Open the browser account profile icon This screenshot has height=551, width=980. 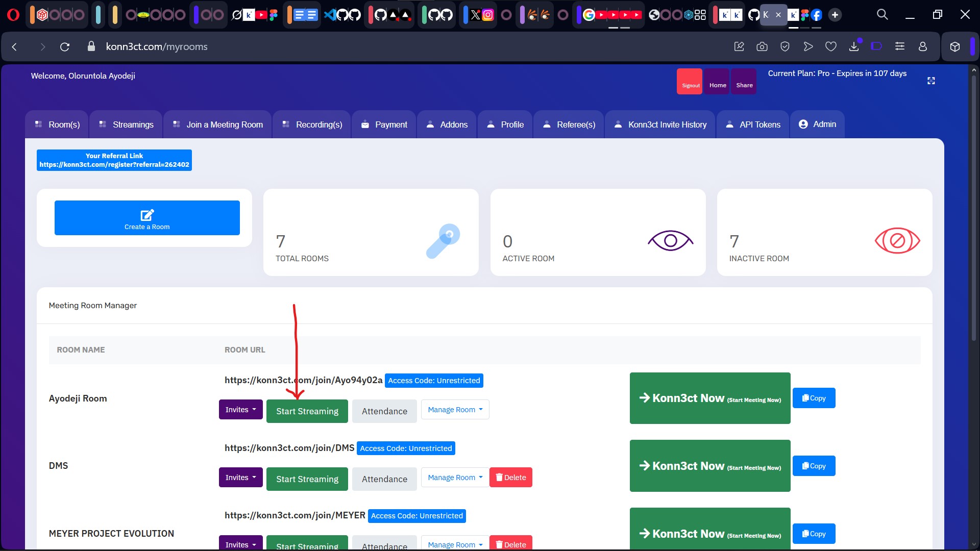tap(923, 47)
